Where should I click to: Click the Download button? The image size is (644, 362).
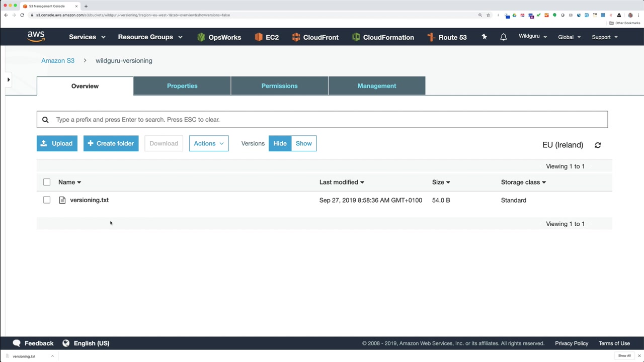click(x=164, y=143)
